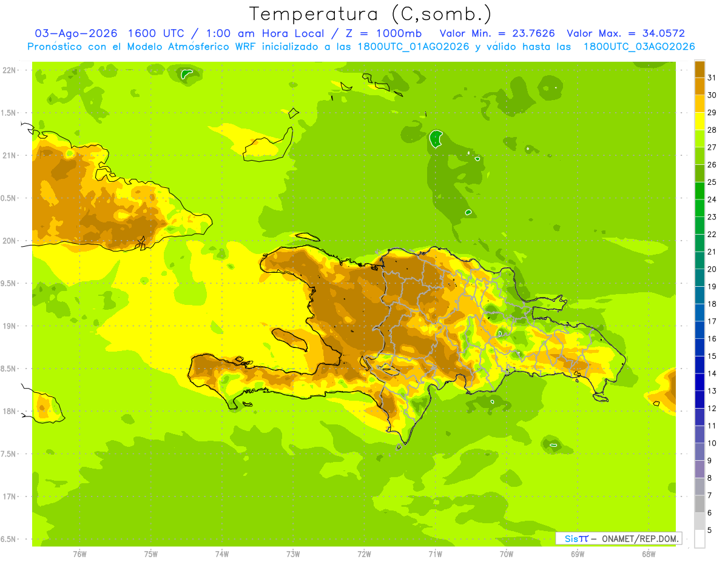Click the legend value '13'

point(712,391)
